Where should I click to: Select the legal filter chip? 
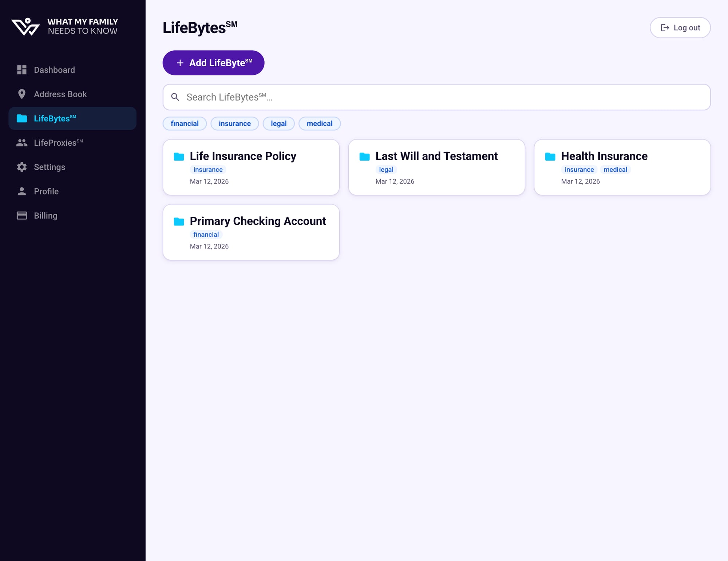(x=278, y=123)
